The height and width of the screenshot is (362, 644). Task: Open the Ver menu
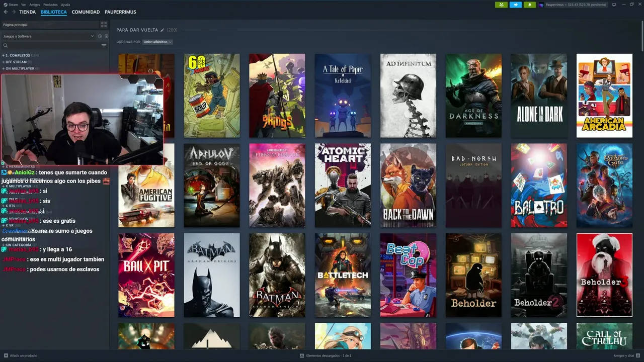click(24, 5)
